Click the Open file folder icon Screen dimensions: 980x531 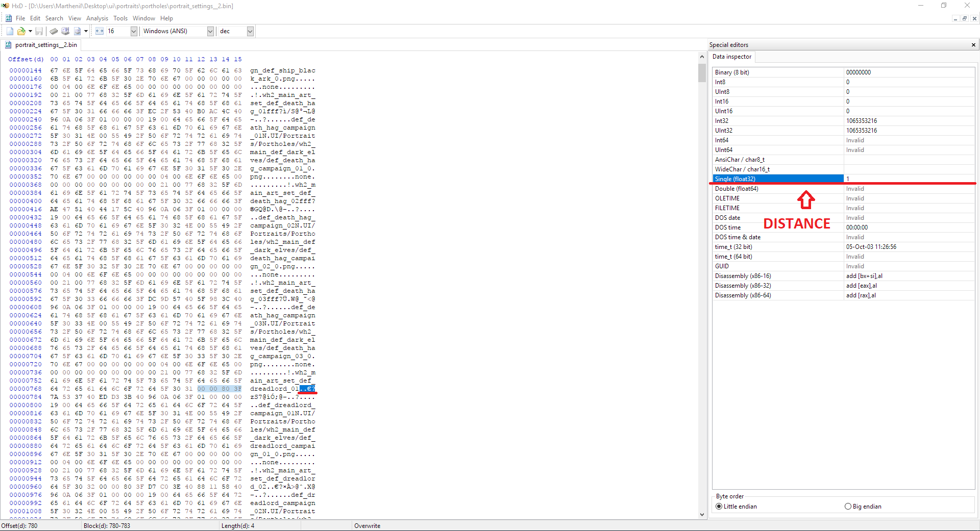(x=21, y=31)
